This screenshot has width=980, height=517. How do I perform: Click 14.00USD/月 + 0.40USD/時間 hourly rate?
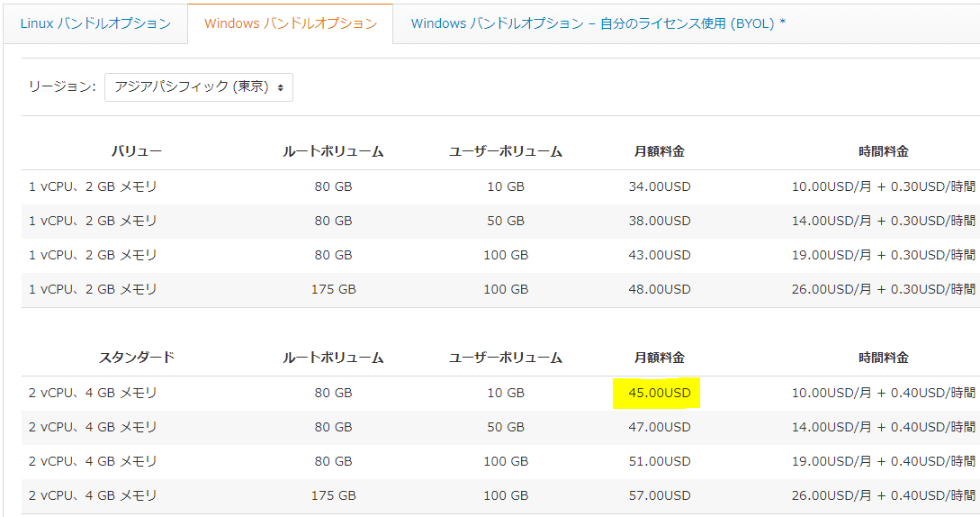[x=883, y=427]
